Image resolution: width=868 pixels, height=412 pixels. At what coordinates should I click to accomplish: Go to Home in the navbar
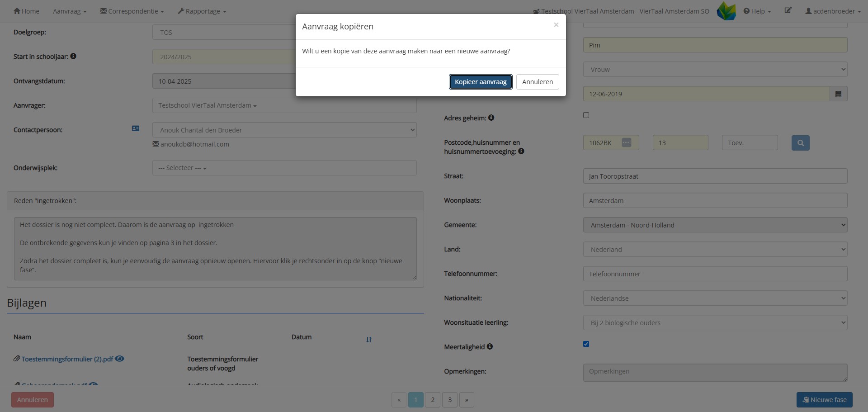(x=26, y=11)
